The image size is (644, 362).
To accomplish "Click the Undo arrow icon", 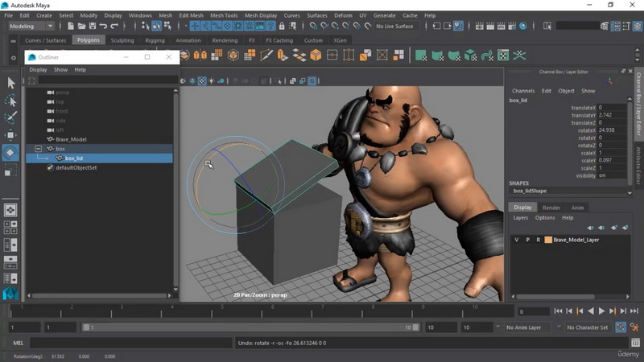I will click(103, 26).
